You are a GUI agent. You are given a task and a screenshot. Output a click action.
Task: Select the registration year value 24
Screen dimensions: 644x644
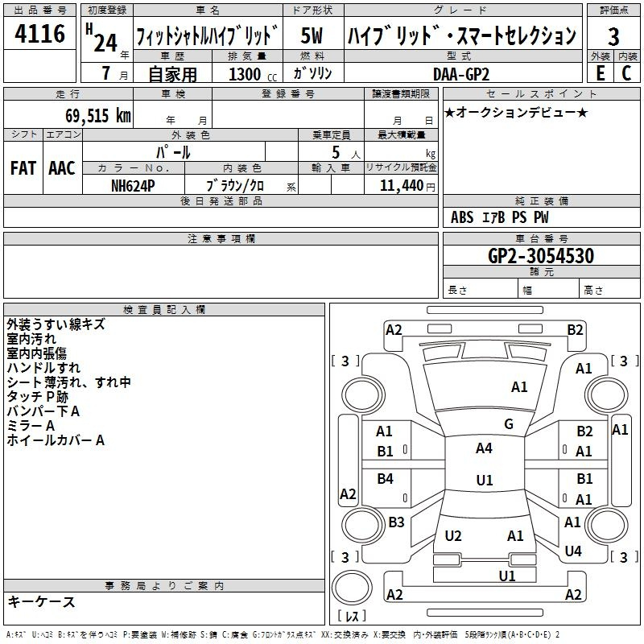(x=105, y=43)
